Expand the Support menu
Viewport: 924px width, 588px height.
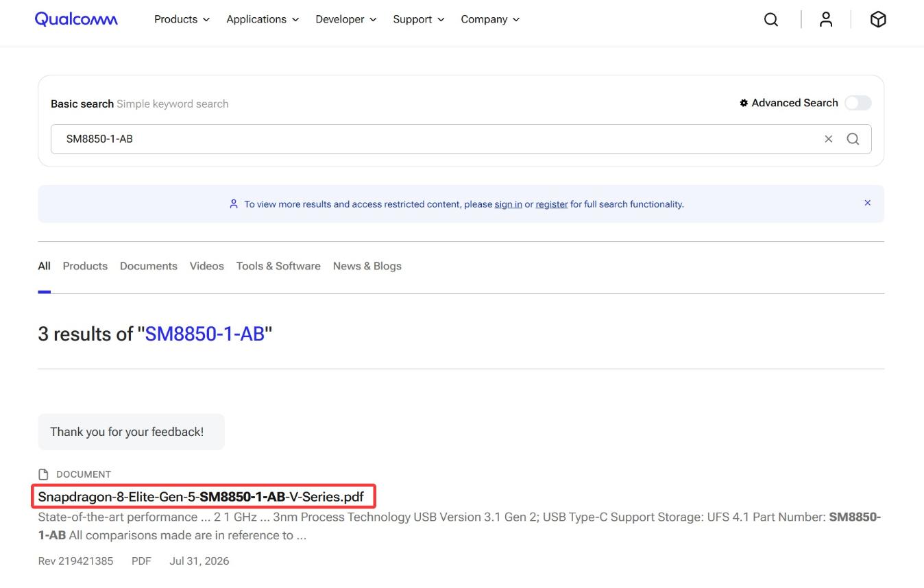[x=419, y=19]
